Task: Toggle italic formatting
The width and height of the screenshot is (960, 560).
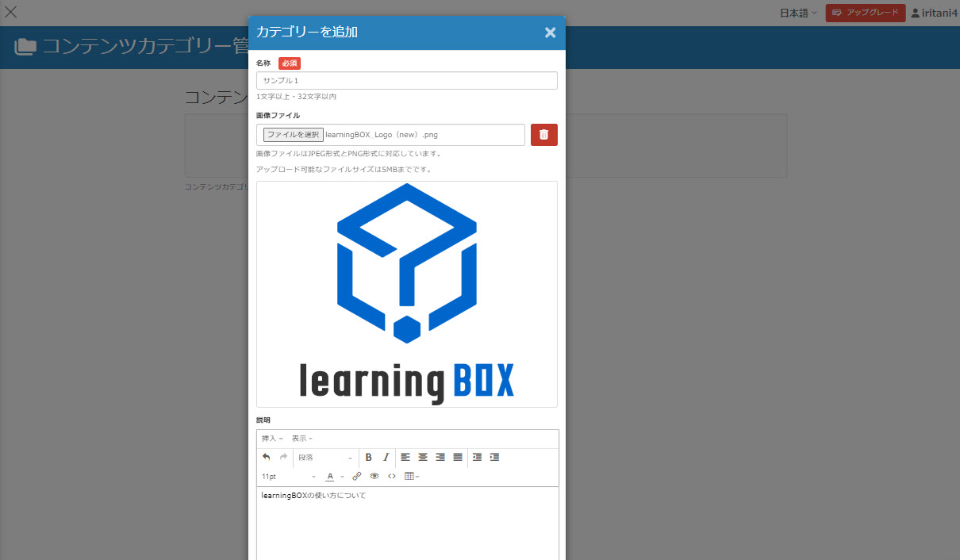Action: pyautogui.click(x=386, y=458)
